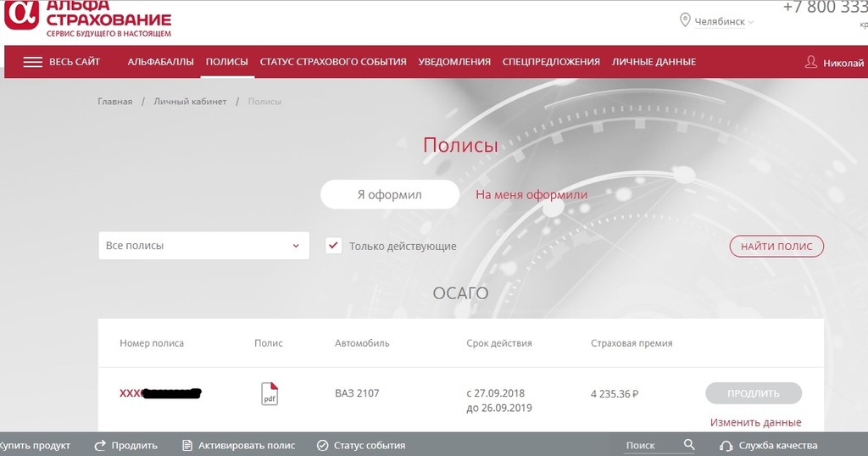Open ЛИЧНЫЕ ДАННЫЕ menu item

654,62
